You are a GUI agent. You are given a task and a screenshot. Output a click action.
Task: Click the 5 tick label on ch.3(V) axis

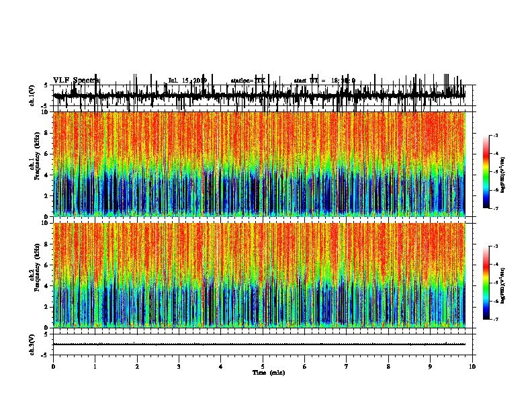[46, 334]
